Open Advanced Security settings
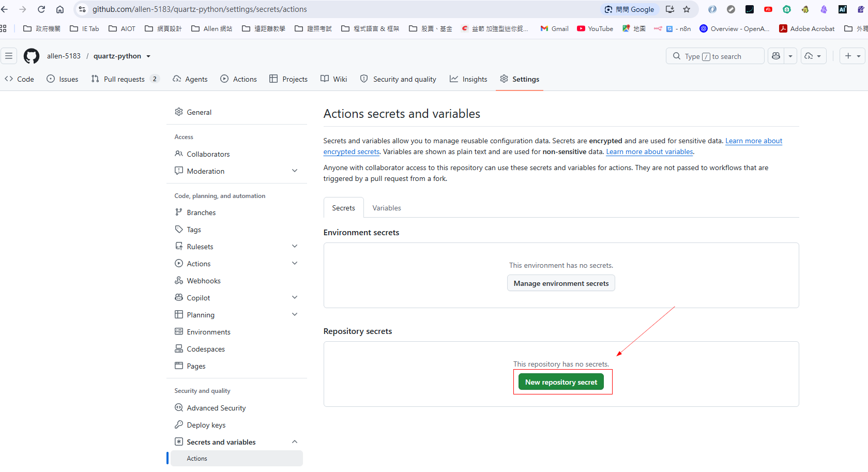Viewport: 868px width, 472px height. [x=237, y=408]
